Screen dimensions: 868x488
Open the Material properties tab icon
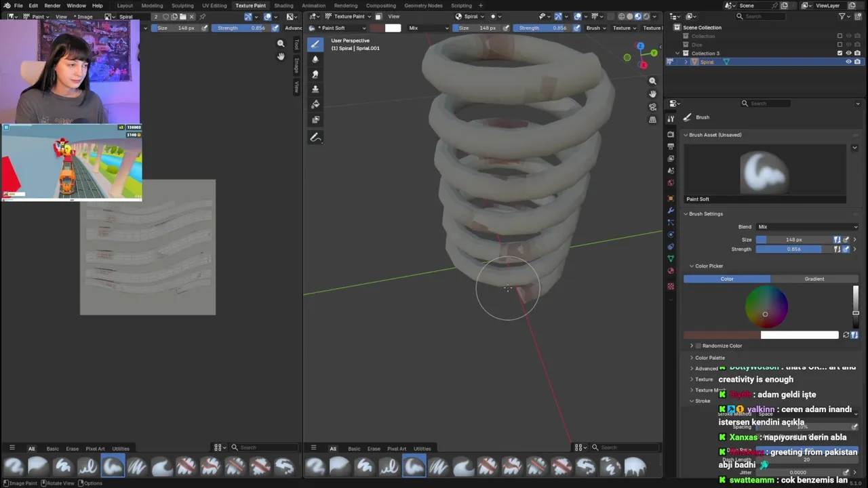coord(671,271)
